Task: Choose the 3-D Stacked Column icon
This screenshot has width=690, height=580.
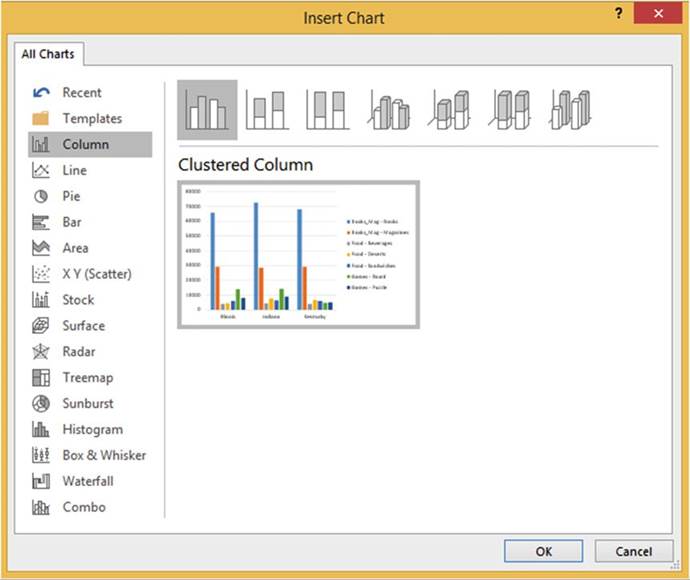Action: point(450,110)
